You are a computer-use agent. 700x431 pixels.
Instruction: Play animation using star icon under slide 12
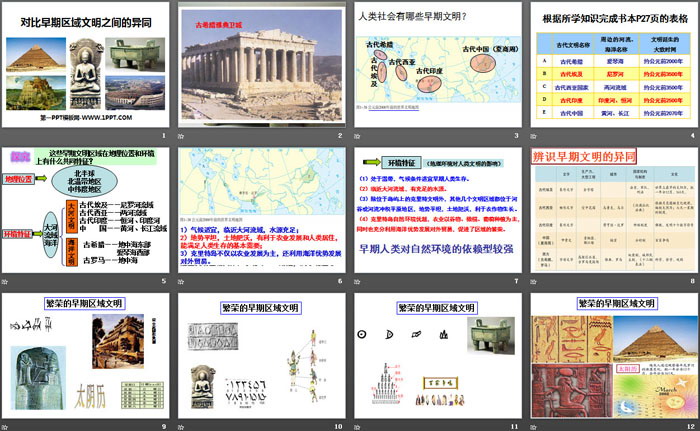point(532,425)
